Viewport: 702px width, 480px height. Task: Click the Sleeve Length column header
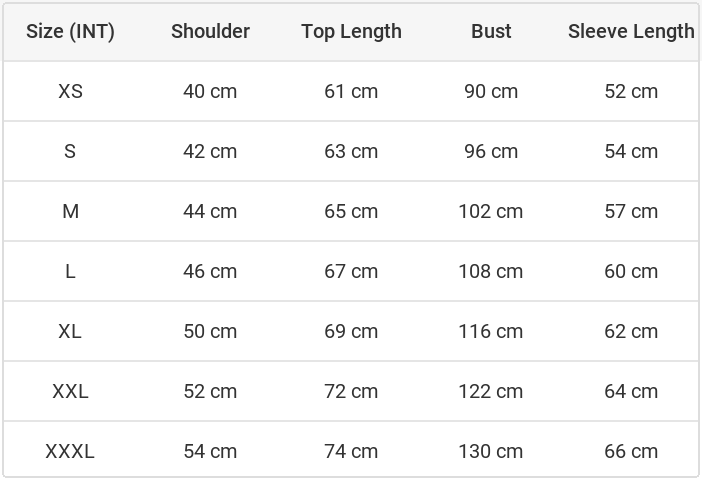(x=631, y=31)
